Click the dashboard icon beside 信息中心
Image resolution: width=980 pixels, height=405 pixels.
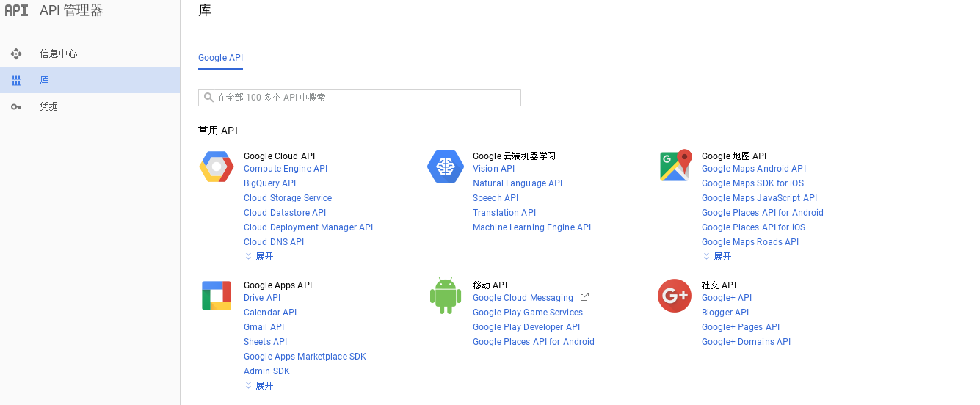pos(16,54)
